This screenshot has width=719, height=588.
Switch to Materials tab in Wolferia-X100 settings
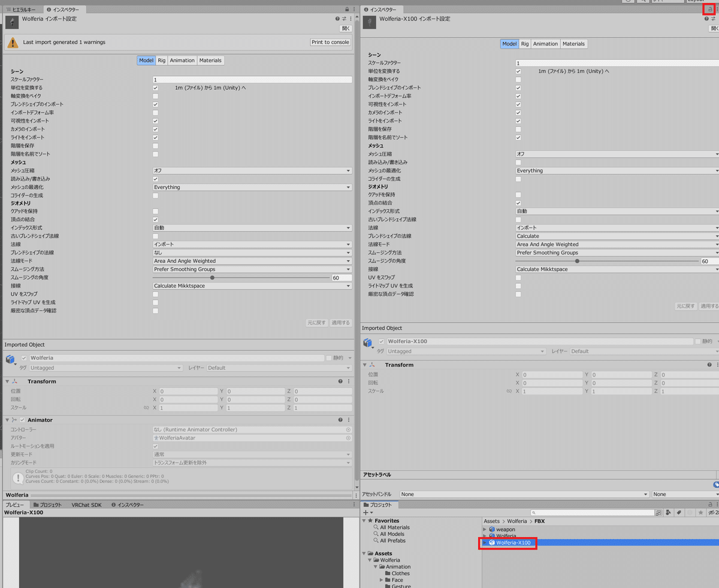[x=573, y=44]
